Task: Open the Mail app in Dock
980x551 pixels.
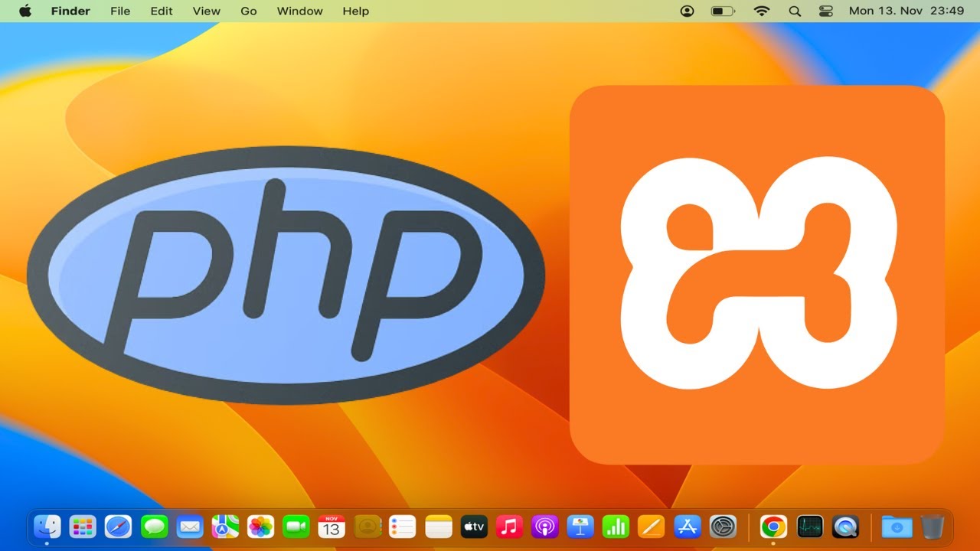Action: coord(189,527)
